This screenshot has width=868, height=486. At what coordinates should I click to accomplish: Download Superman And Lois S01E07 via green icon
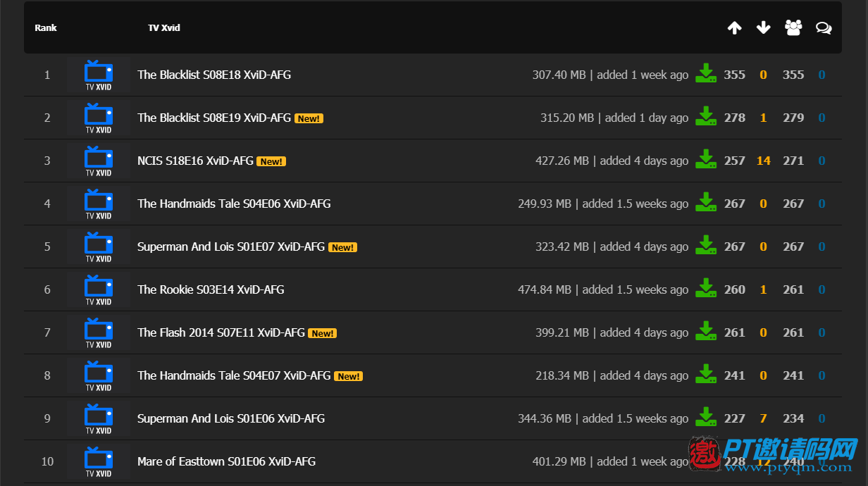pyautogui.click(x=706, y=246)
